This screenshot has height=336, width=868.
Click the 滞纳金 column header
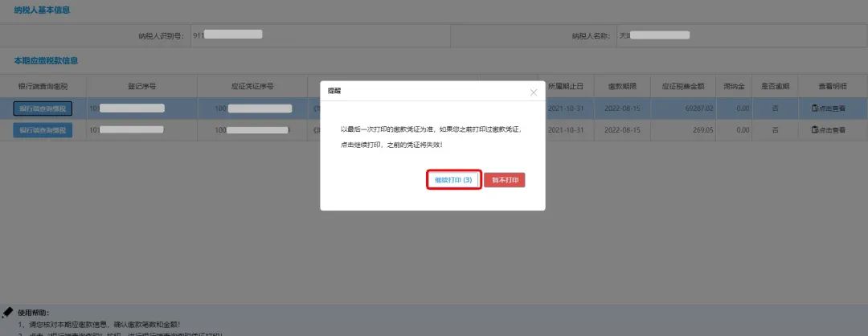[734, 86]
